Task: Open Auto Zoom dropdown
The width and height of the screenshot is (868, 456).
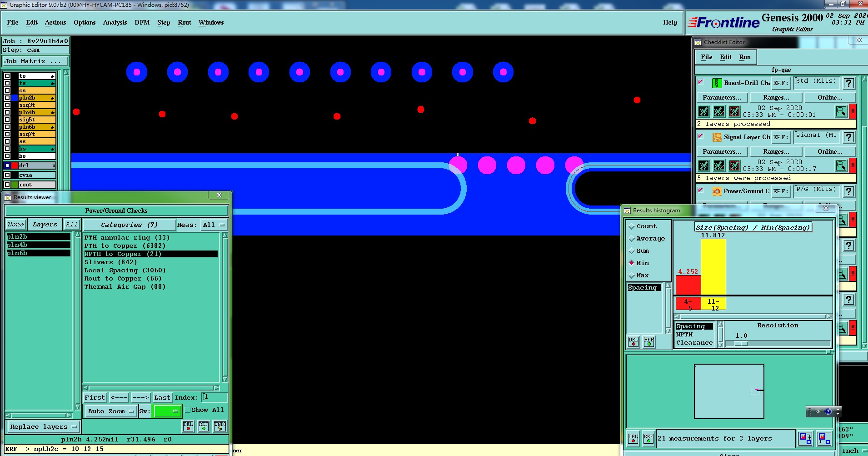Action: pyautogui.click(x=111, y=411)
